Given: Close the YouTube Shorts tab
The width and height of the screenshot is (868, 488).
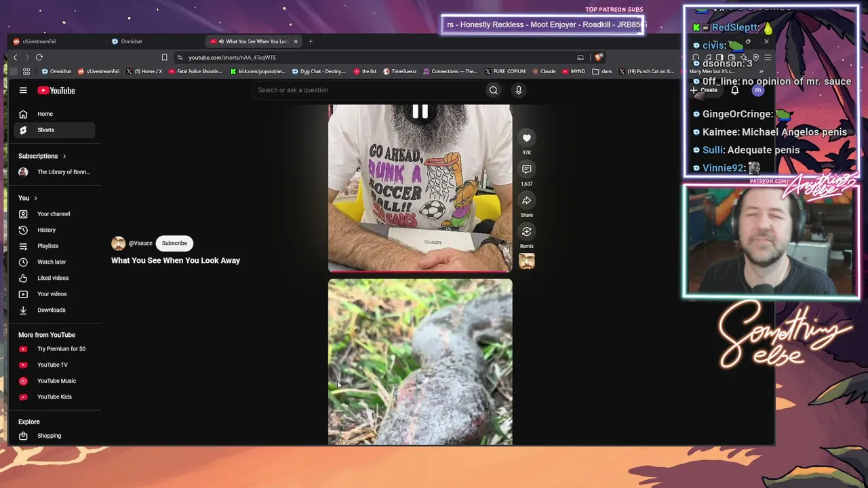Looking at the screenshot, I should tap(296, 41).
